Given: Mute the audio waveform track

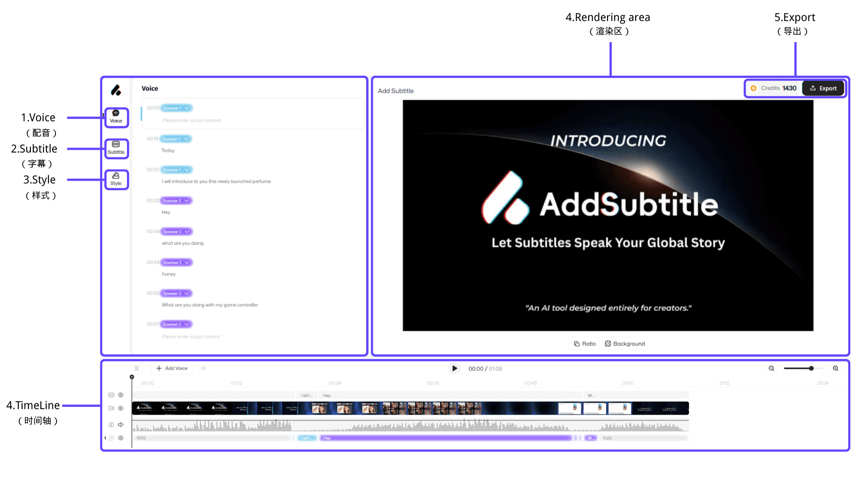Looking at the screenshot, I should [121, 425].
